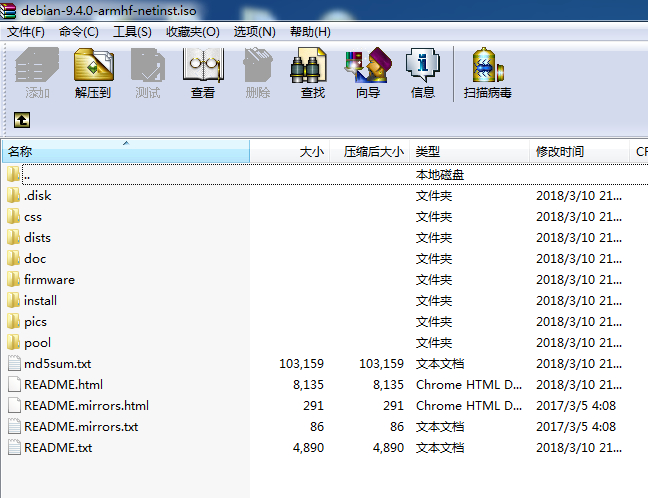Select the install folder icon
The width and height of the screenshot is (648, 498).
[x=13, y=300]
